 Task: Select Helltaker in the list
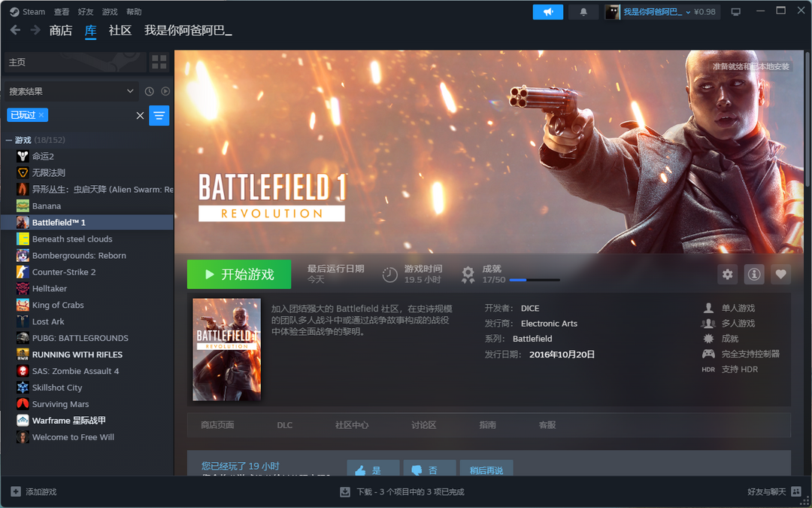87,288
